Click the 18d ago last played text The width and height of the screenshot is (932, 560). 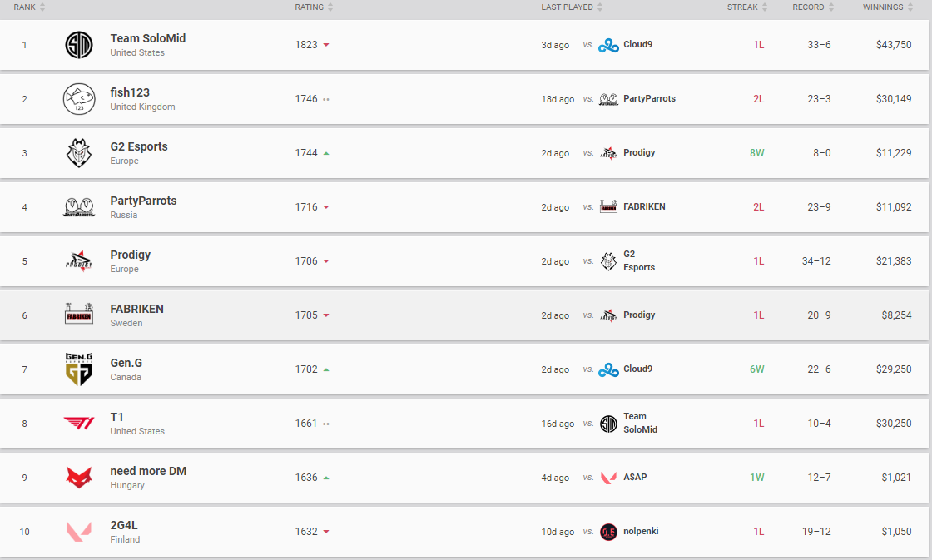[558, 99]
